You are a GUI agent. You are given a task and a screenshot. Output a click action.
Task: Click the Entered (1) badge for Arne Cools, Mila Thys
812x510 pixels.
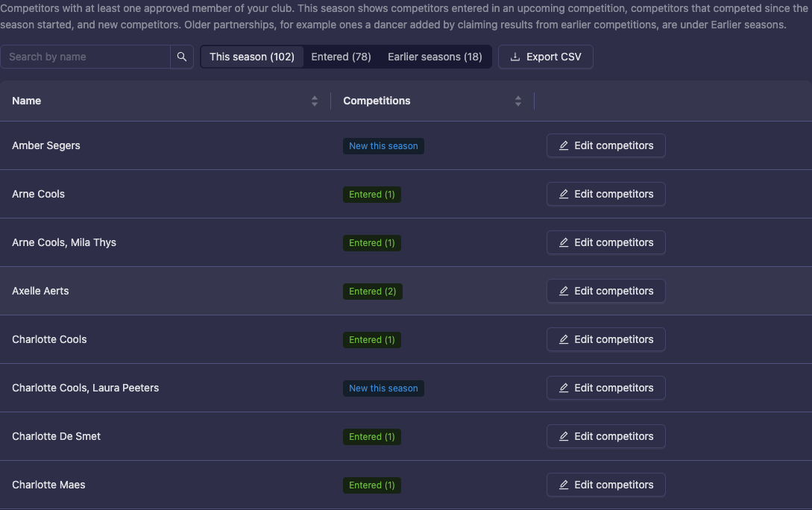372,243
